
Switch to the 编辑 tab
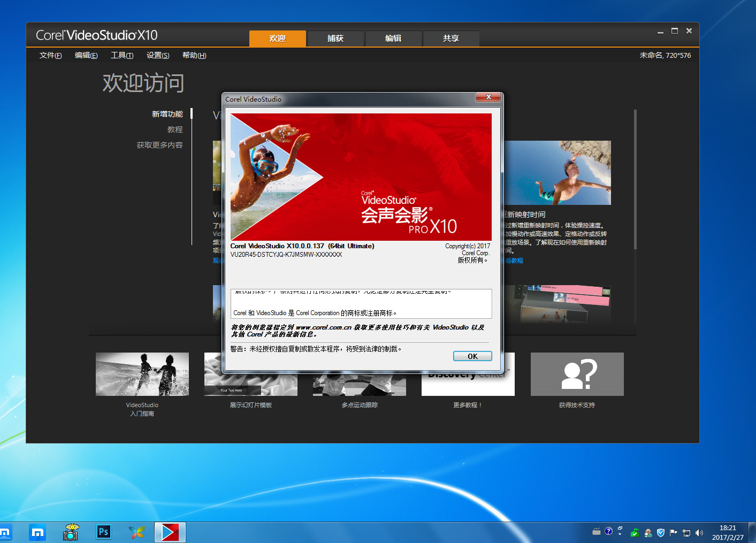coord(393,39)
